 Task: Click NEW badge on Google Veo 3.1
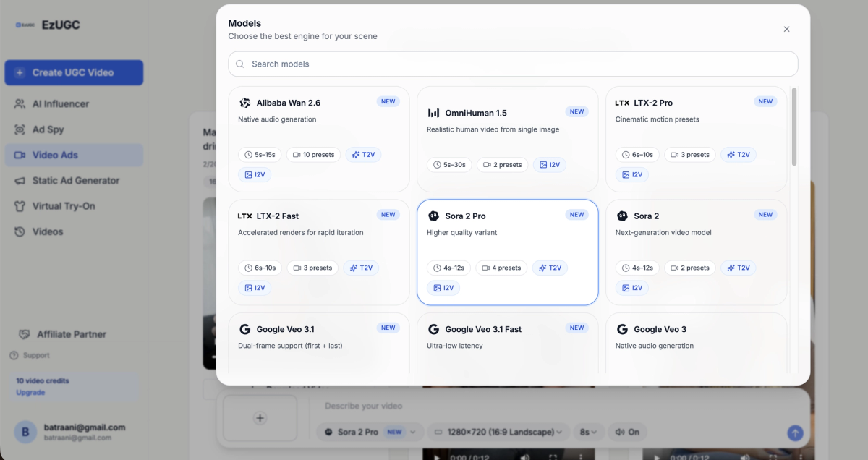[388, 328]
